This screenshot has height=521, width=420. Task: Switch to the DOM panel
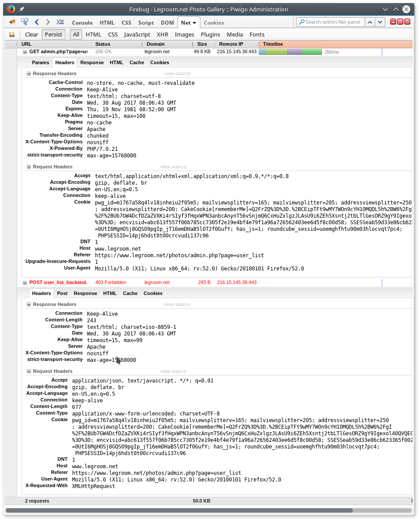point(167,23)
